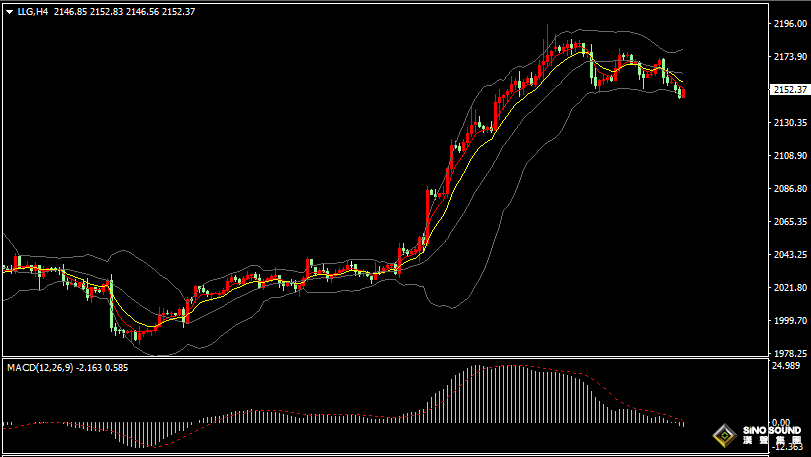Image resolution: width=811 pixels, height=457 pixels.
Task: Click the 2108.90 price axis label
Action: [791, 156]
